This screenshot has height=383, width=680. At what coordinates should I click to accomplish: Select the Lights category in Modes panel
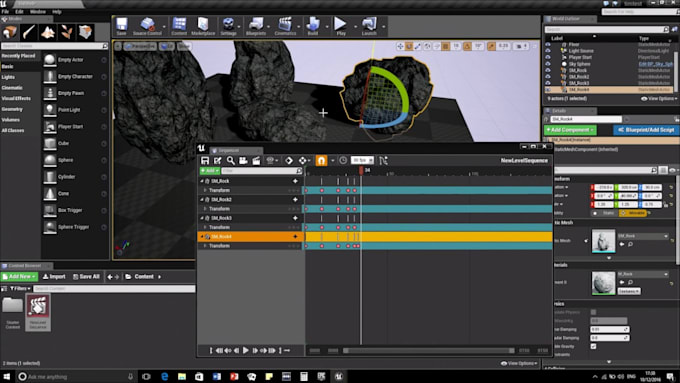pos(8,77)
